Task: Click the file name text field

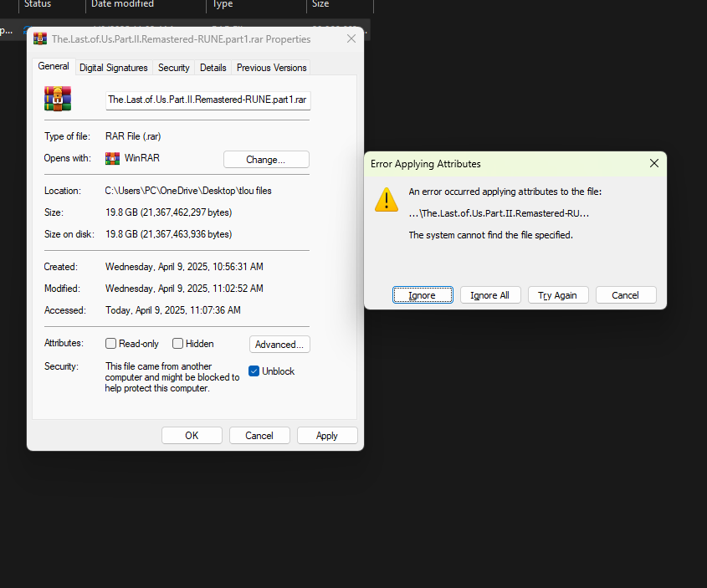Action: pyautogui.click(x=207, y=100)
